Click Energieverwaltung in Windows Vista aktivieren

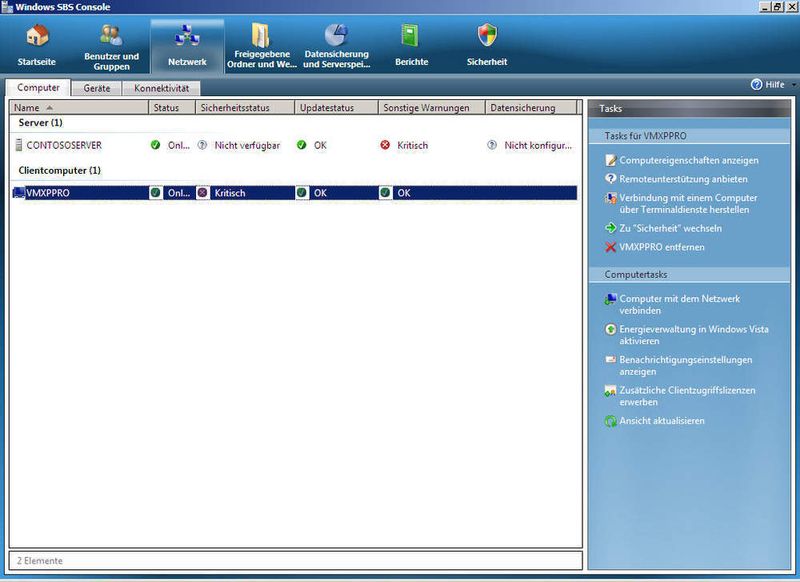pyautogui.click(x=693, y=335)
